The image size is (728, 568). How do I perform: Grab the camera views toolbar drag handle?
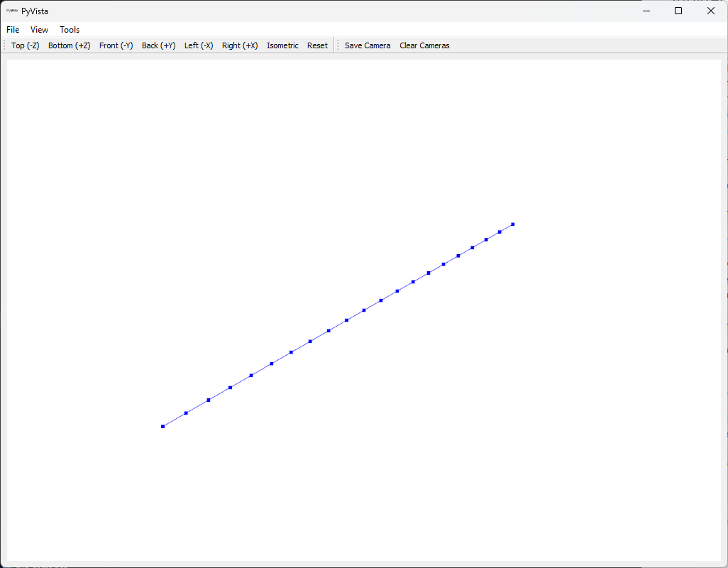click(x=4, y=45)
